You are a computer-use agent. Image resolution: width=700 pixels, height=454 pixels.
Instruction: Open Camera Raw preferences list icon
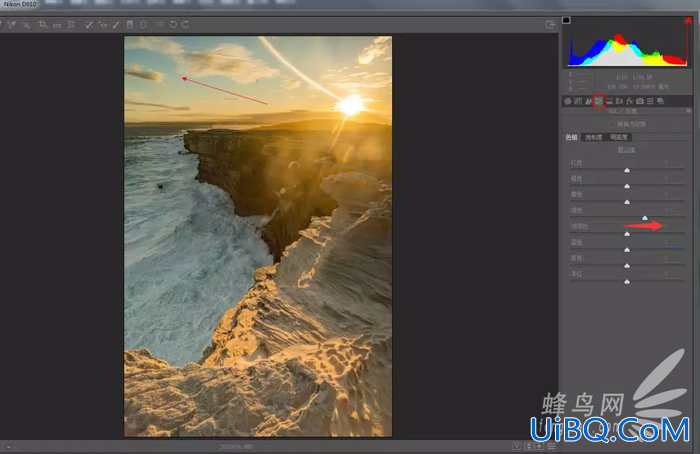click(159, 25)
